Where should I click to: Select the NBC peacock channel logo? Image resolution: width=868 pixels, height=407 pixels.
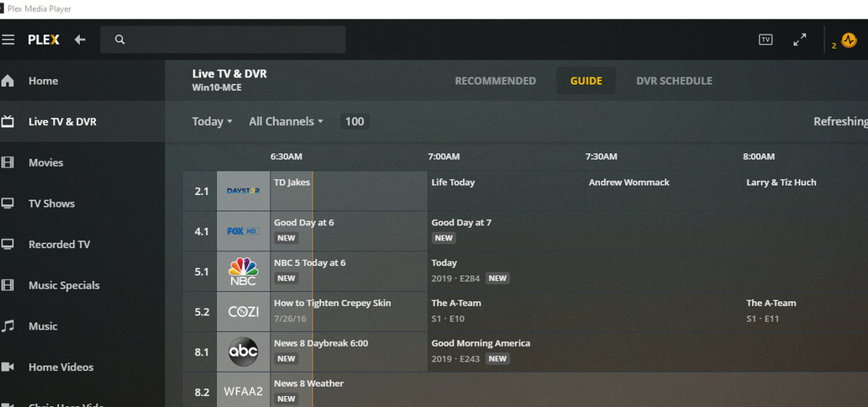(243, 272)
